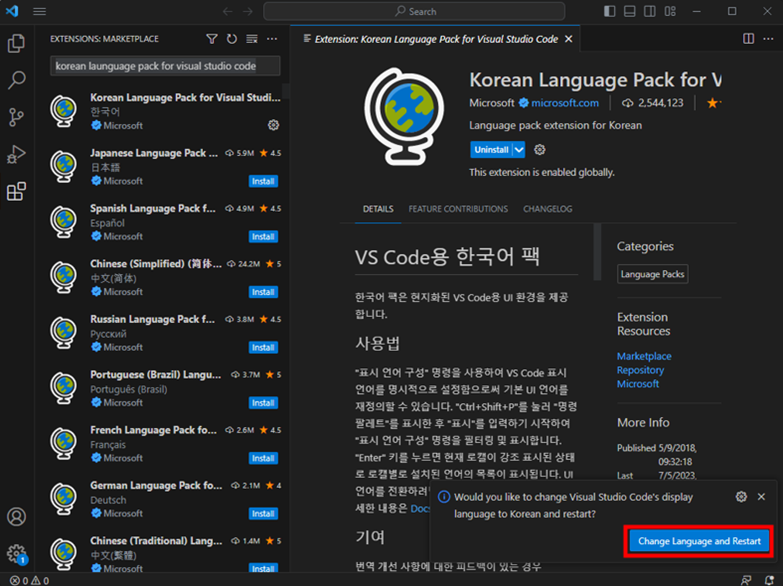The width and height of the screenshot is (783, 586).
Task: Filter extensions with the funnel icon
Action: point(212,38)
